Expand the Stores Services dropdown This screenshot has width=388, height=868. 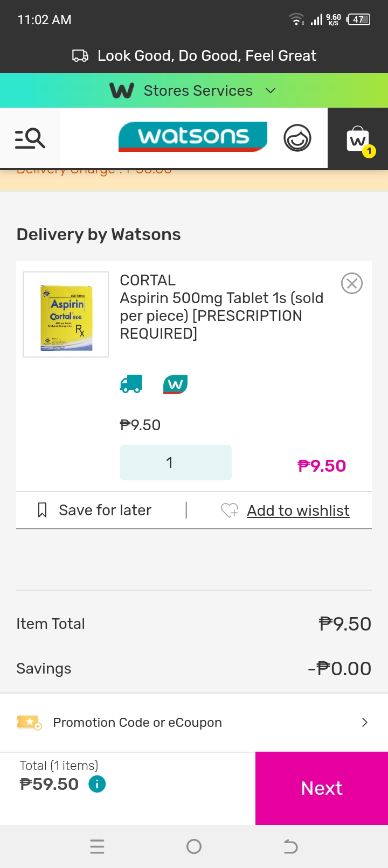(x=271, y=90)
